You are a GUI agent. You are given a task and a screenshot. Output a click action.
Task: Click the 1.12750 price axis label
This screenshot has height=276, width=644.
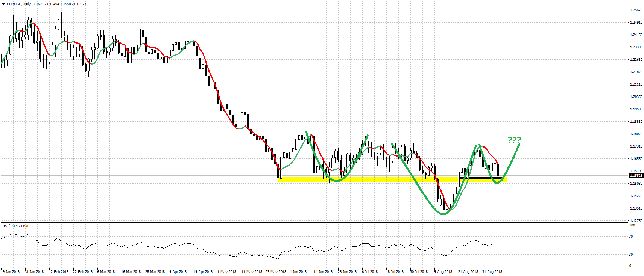636,221
